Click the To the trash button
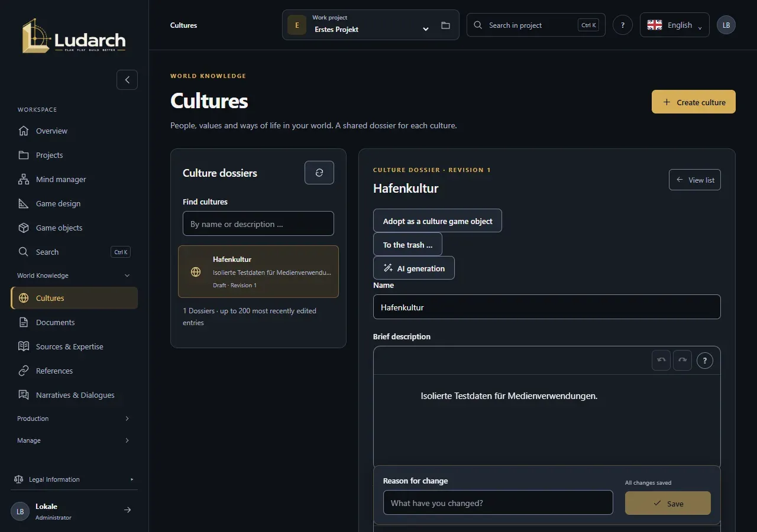Image resolution: width=757 pixels, height=532 pixels. 407,244
